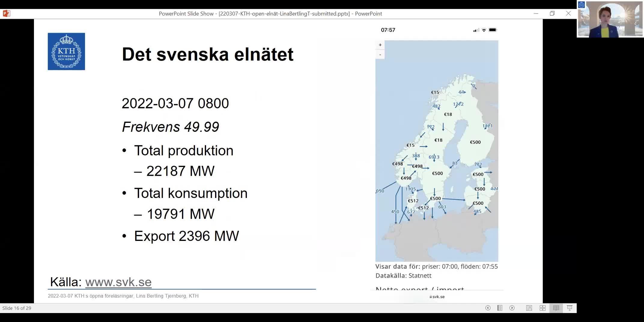The width and height of the screenshot is (644, 322).
Task: Click the svk.se address bar in phone screenshot
Action: coord(437,296)
